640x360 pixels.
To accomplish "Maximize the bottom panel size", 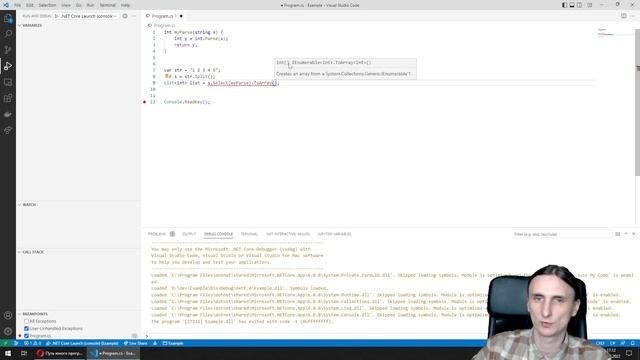I will coord(626,234).
